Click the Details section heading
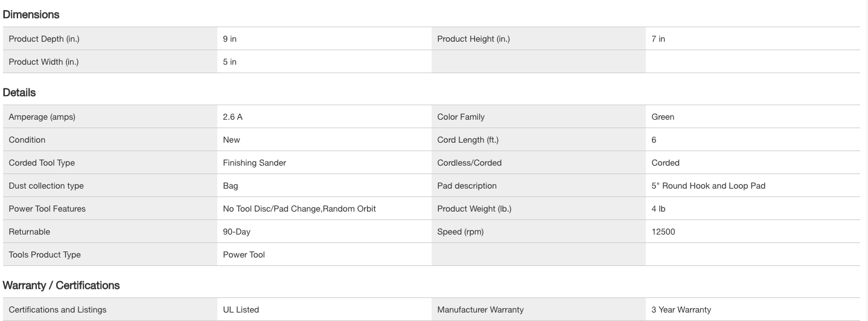This screenshot has height=321, width=868. pos(19,92)
